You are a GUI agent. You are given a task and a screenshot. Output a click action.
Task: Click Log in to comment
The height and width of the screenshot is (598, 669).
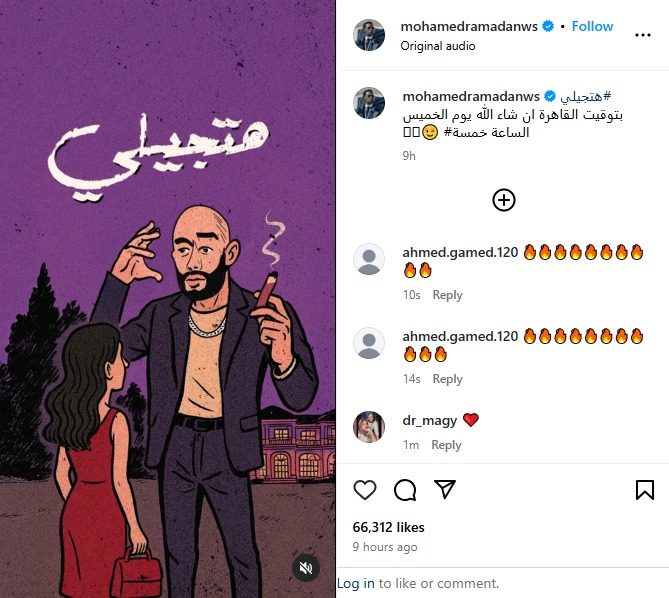point(356,583)
